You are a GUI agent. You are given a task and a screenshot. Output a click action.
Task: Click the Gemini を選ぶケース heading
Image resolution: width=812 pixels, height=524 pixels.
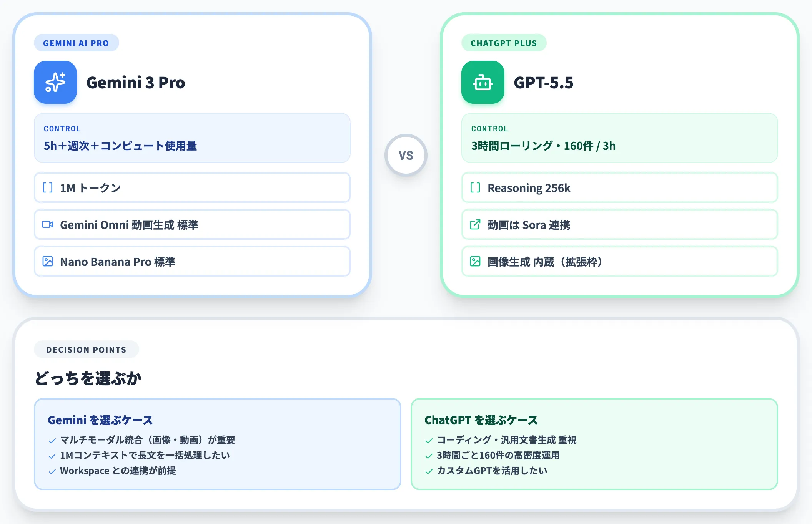[100, 420]
